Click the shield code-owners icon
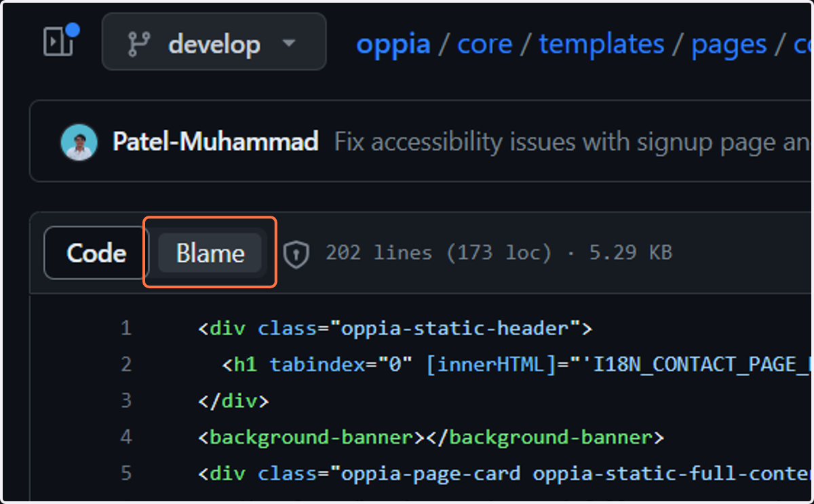 296,254
